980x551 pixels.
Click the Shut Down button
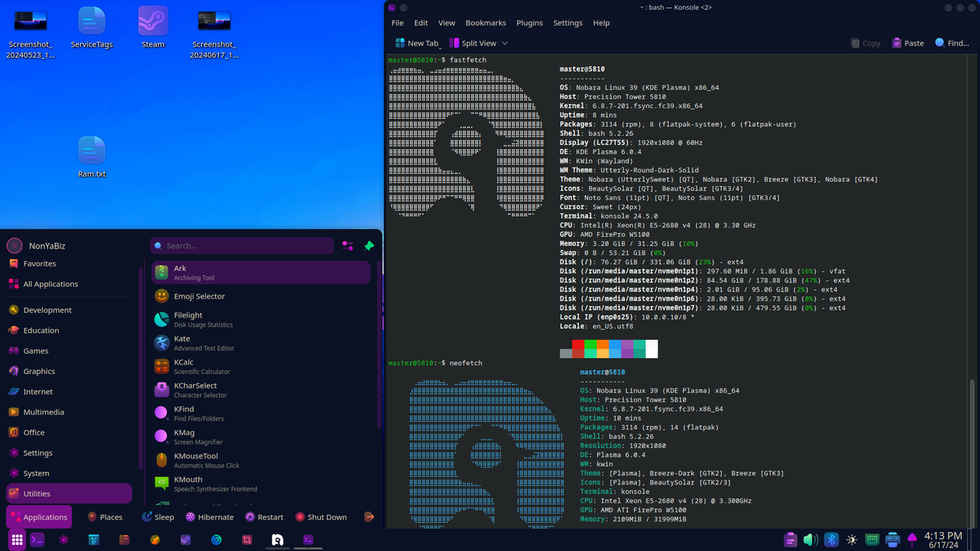(x=322, y=517)
